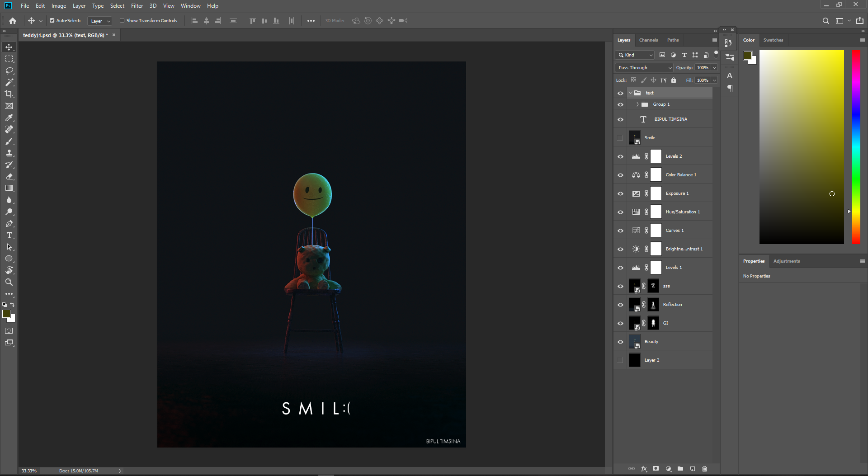Click the Share icon at top right
The image size is (868, 476).
(x=860, y=21)
